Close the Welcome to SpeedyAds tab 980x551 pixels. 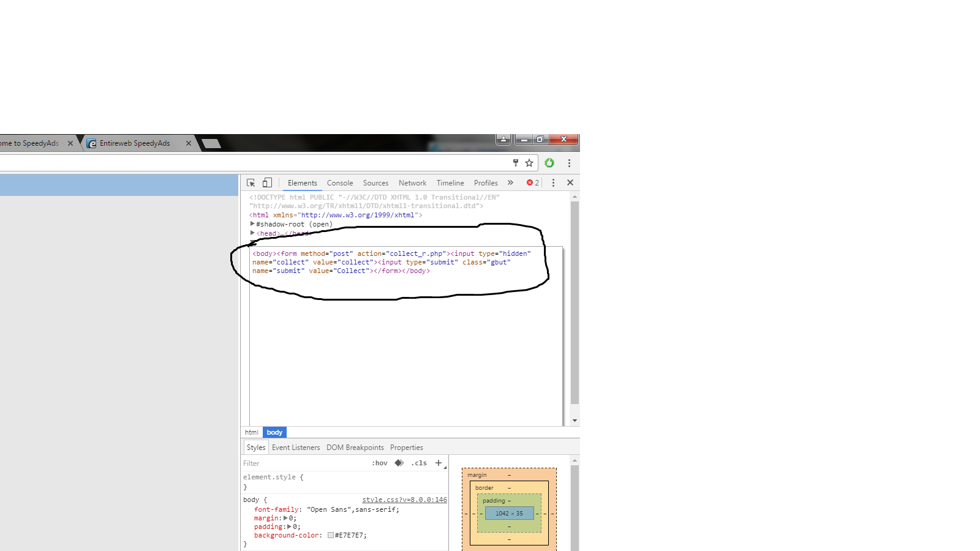click(70, 143)
